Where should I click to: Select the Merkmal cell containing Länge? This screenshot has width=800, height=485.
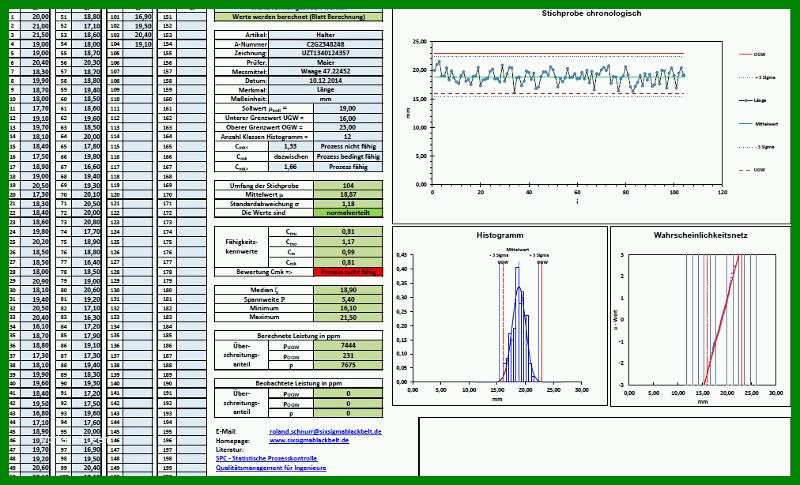(x=326, y=90)
